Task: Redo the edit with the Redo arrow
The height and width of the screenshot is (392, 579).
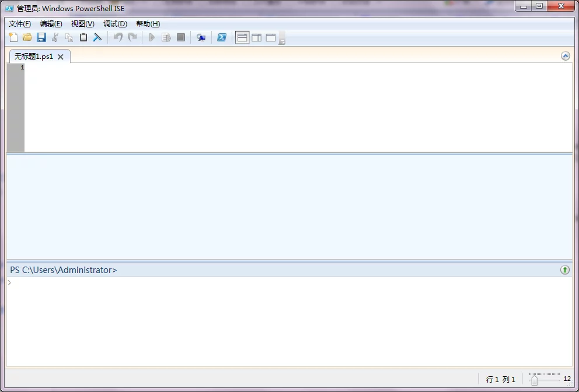Action: coord(132,37)
